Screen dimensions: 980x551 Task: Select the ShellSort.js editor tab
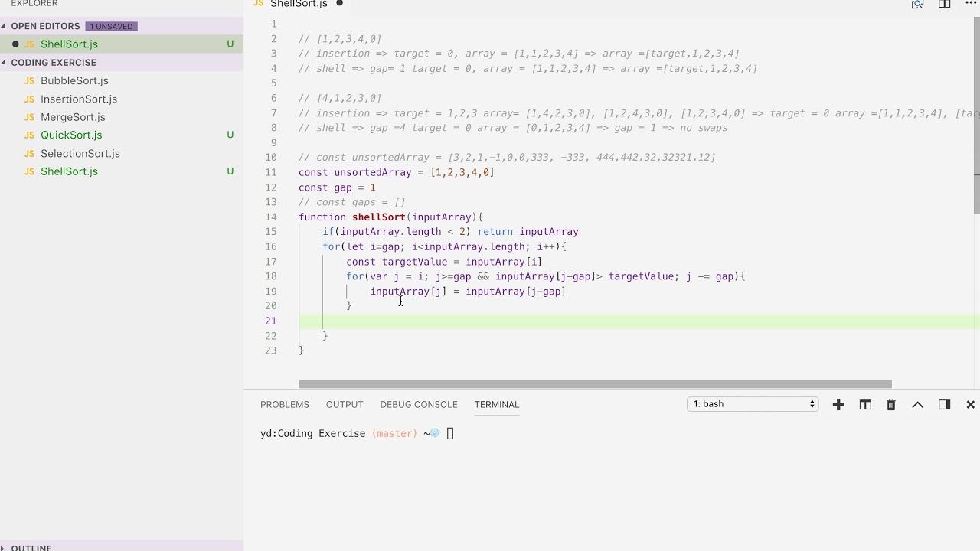(x=299, y=4)
